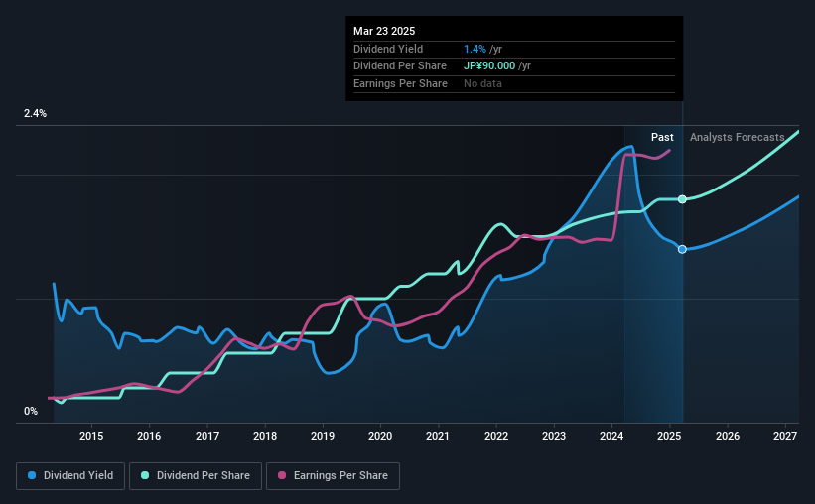
Task: Click the 2026 x-axis label
Action: click(x=728, y=436)
